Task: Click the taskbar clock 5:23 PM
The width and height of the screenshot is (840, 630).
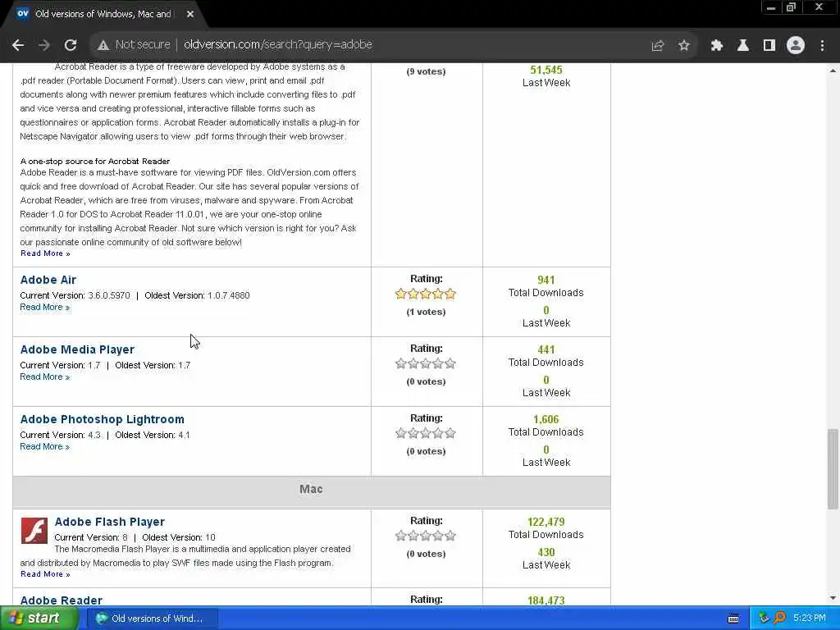Action: click(x=810, y=619)
